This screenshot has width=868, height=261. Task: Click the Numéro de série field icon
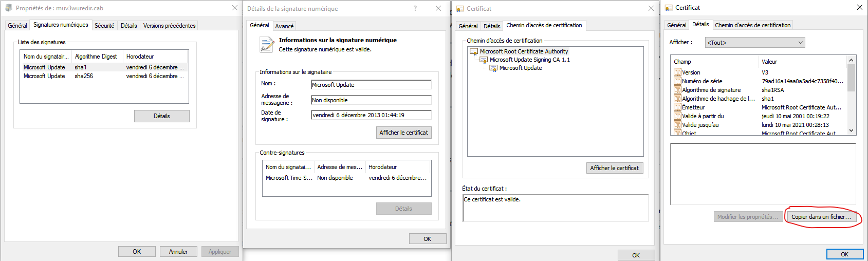click(x=677, y=81)
